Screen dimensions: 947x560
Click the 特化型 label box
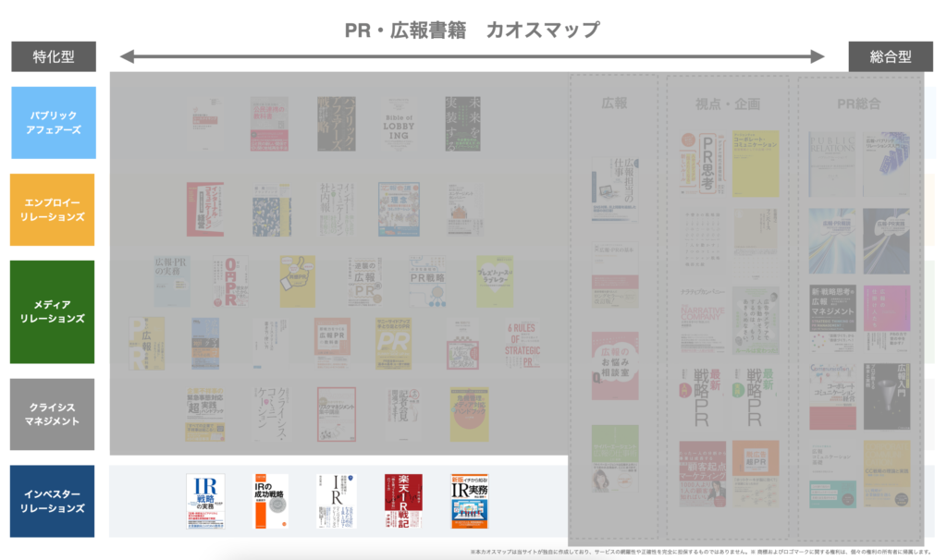53,56
